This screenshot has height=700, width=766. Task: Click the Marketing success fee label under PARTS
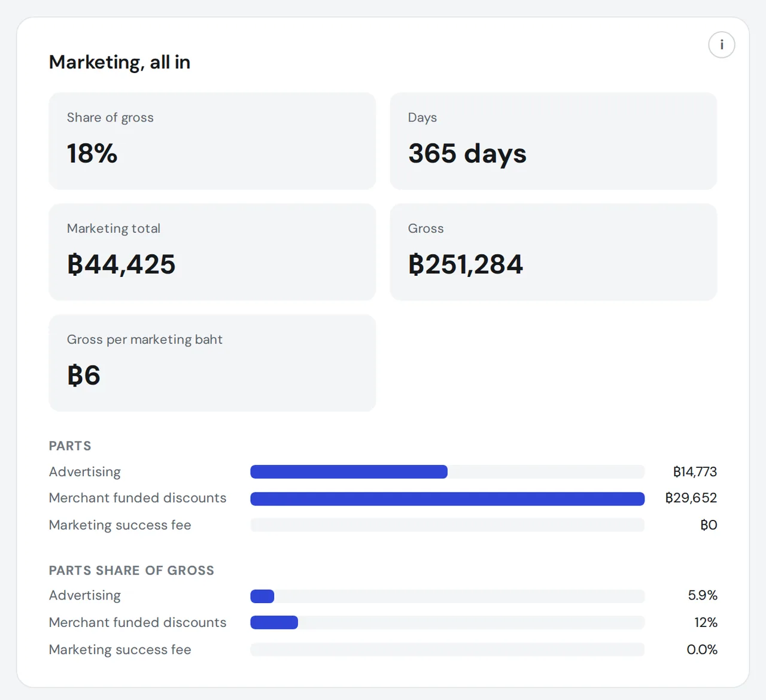[120, 525]
